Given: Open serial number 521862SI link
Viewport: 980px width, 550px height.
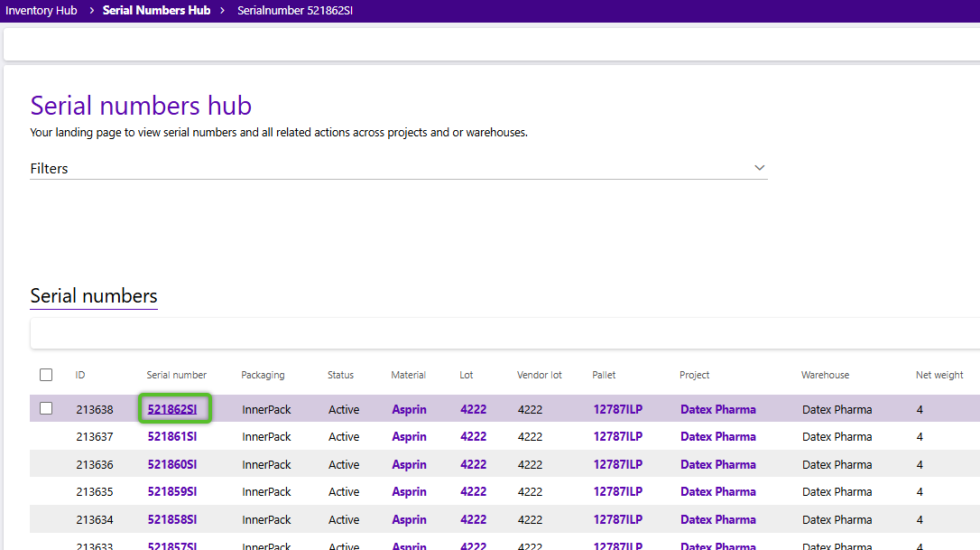Looking at the screenshot, I should pos(172,409).
